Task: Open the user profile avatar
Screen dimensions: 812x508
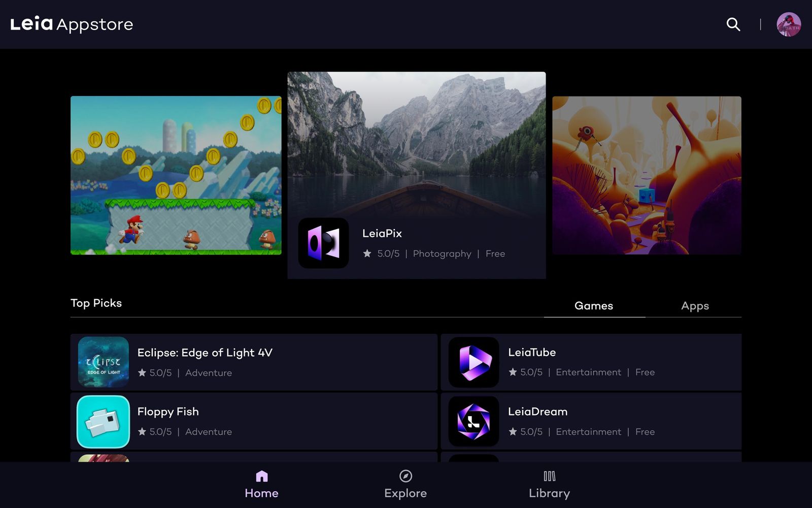Action: (789, 24)
